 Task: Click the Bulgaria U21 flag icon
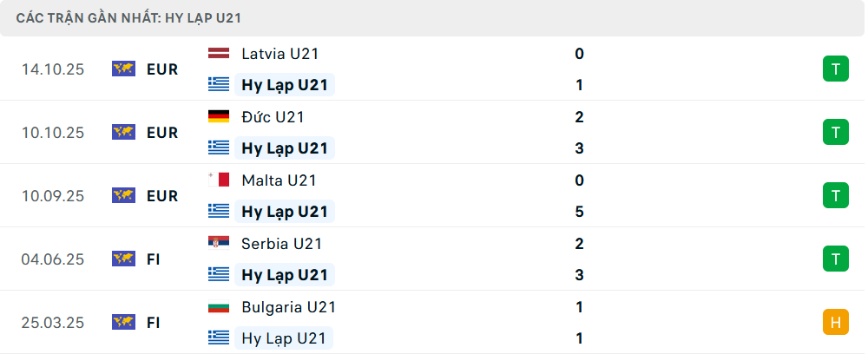[x=219, y=307]
